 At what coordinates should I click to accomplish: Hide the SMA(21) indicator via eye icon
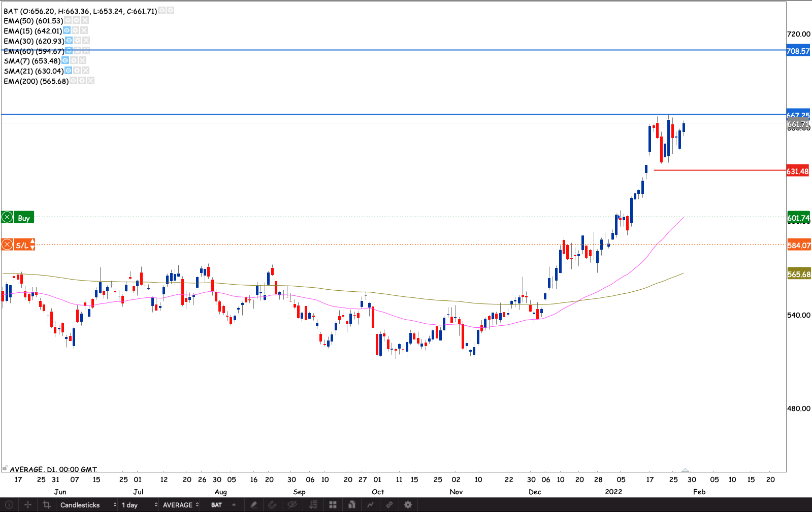69,71
